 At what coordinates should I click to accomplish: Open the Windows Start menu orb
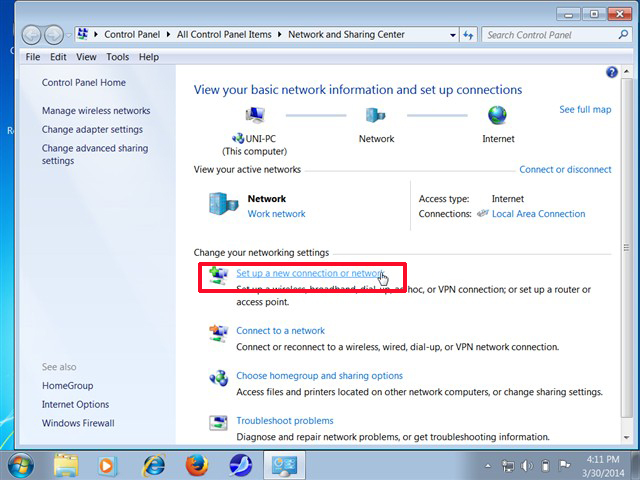(20, 465)
